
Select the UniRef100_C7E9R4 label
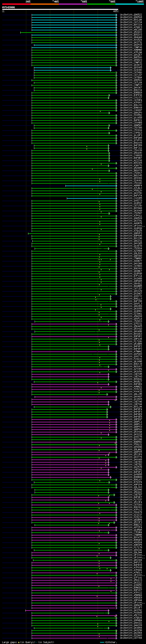pos(131,532)
